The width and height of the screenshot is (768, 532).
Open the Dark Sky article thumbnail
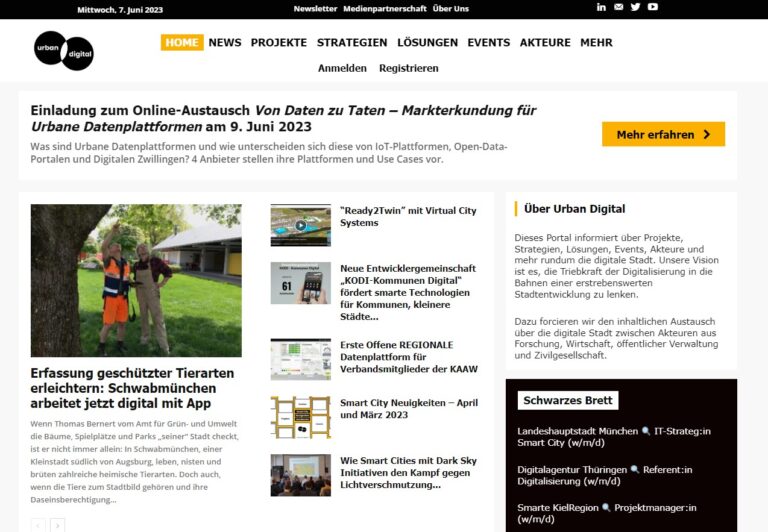(x=301, y=475)
